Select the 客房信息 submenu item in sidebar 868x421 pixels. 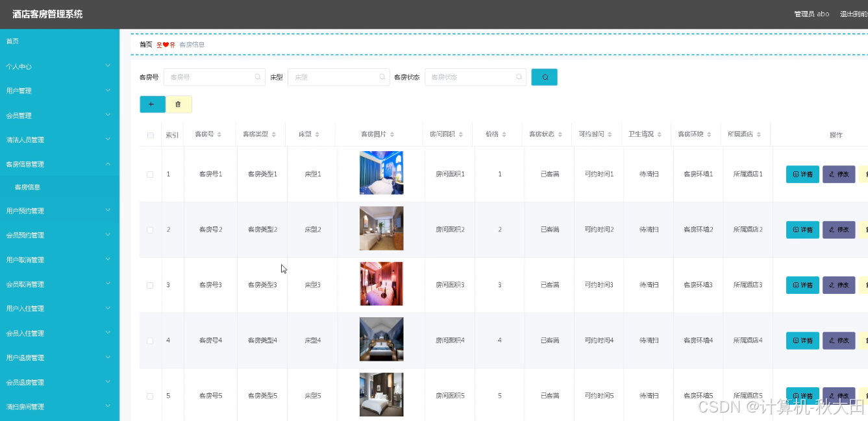pyautogui.click(x=60, y=187)
